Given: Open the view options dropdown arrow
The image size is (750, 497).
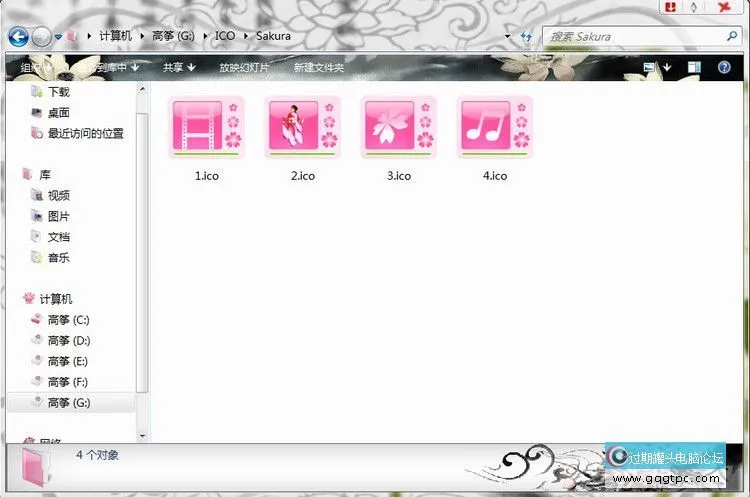Looking at the screenshot, I should click(x=666, y=67).
